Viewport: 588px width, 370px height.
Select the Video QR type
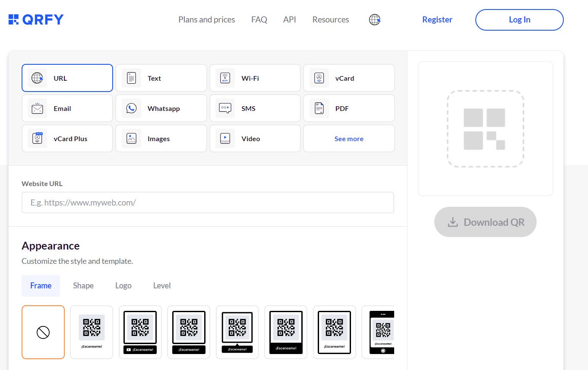(x=255, y=139)
